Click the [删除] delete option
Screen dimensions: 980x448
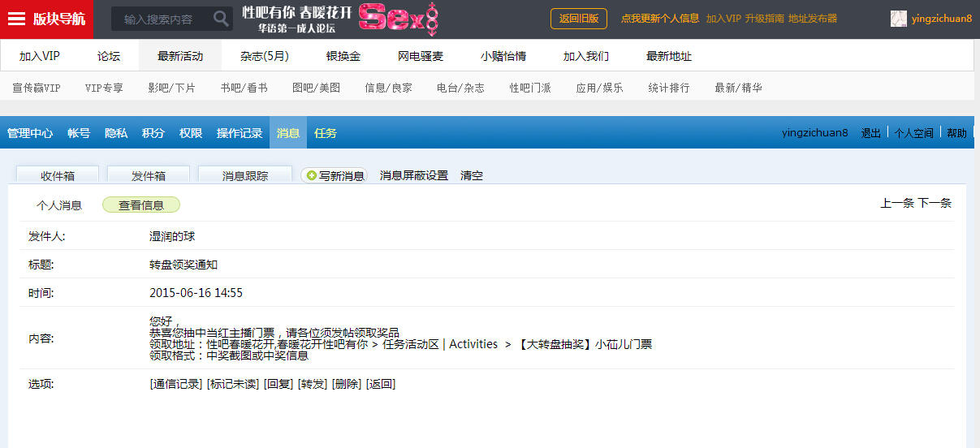pos(347,384)
